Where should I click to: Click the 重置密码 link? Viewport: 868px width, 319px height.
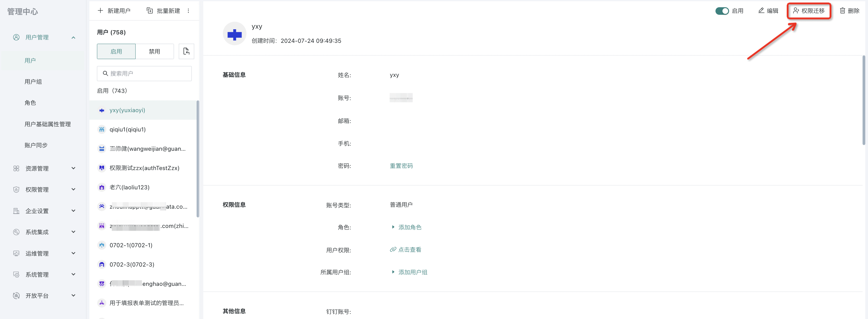(401, 166)
